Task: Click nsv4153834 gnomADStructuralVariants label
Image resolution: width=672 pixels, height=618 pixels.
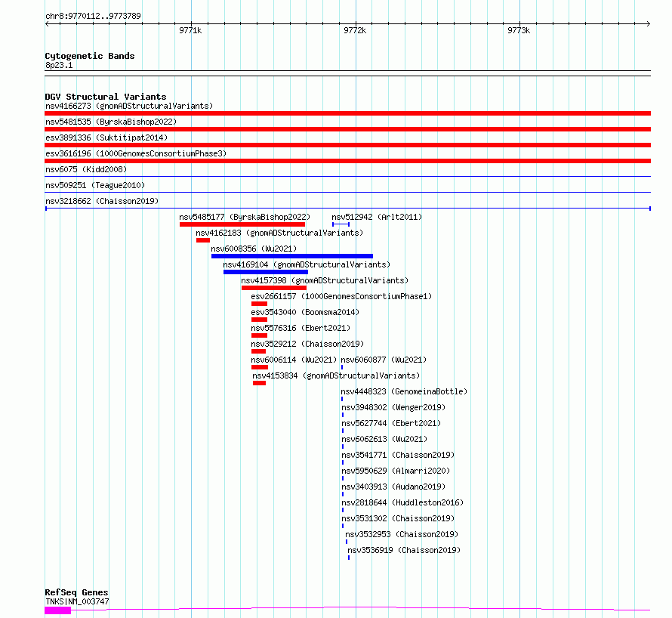Action: [336, 375]
